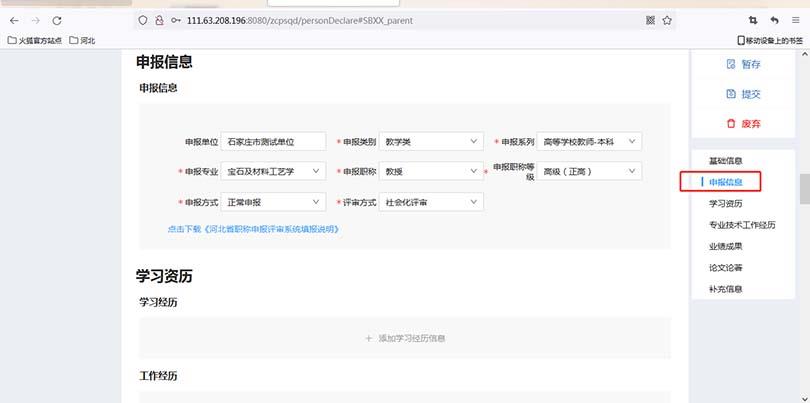Open 申报专业 dropdown 宝石及材料工艺学
Viewport: 810px width, 403px height.
click(x=274, y=172)
